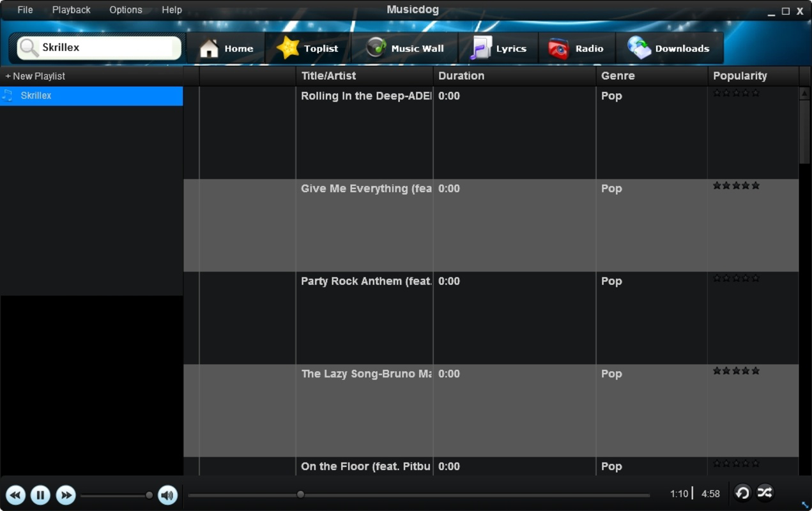Screen dimensions: 812x511
Task: Select the Skrillex playlist
Action: 91,96
